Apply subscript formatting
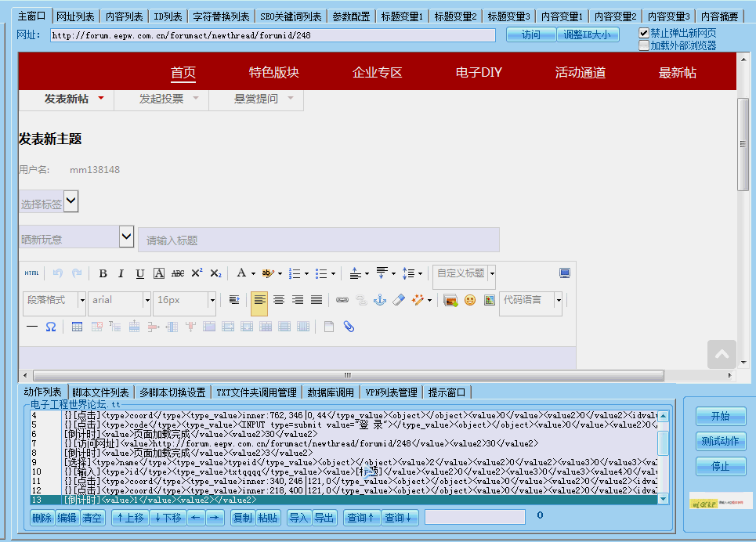 (x=215, y=273)
